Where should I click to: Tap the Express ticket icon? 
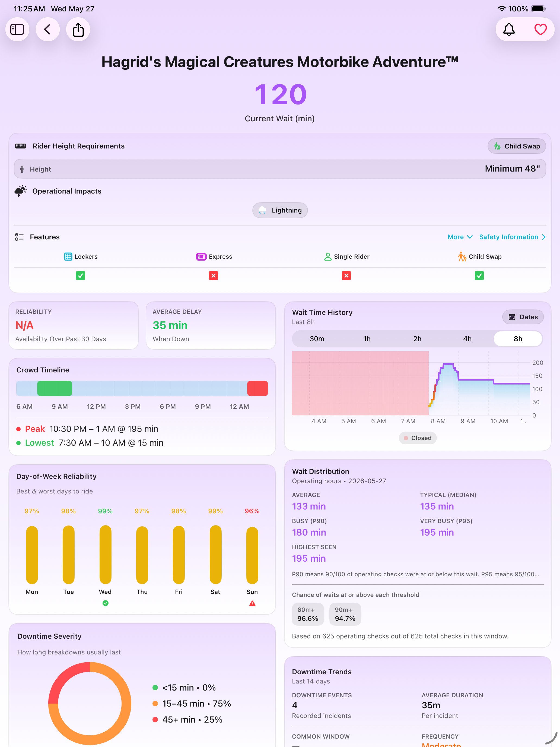tap(201, 257)
